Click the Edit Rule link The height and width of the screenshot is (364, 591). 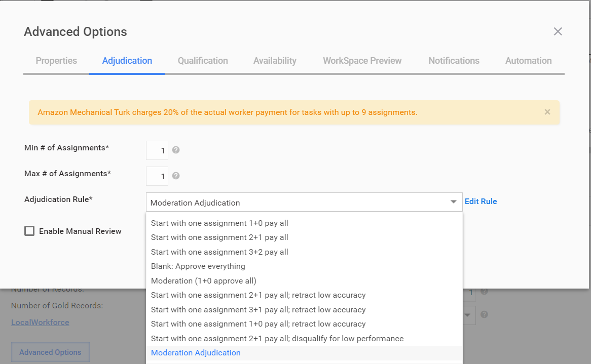click(x=481, y=201)
